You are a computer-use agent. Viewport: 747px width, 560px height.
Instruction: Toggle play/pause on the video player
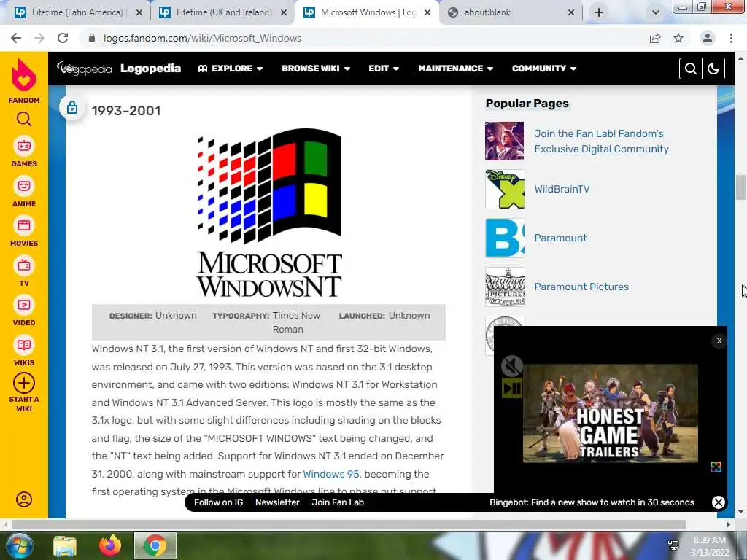click(512, 388)
